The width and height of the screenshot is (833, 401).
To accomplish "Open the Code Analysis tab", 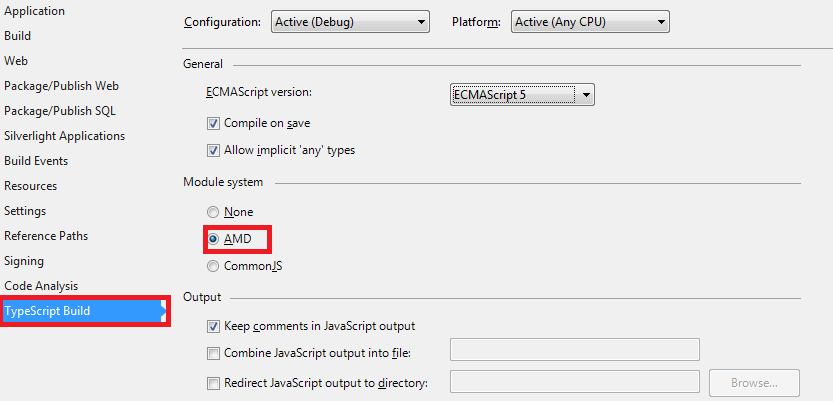I will coord(41,286).
